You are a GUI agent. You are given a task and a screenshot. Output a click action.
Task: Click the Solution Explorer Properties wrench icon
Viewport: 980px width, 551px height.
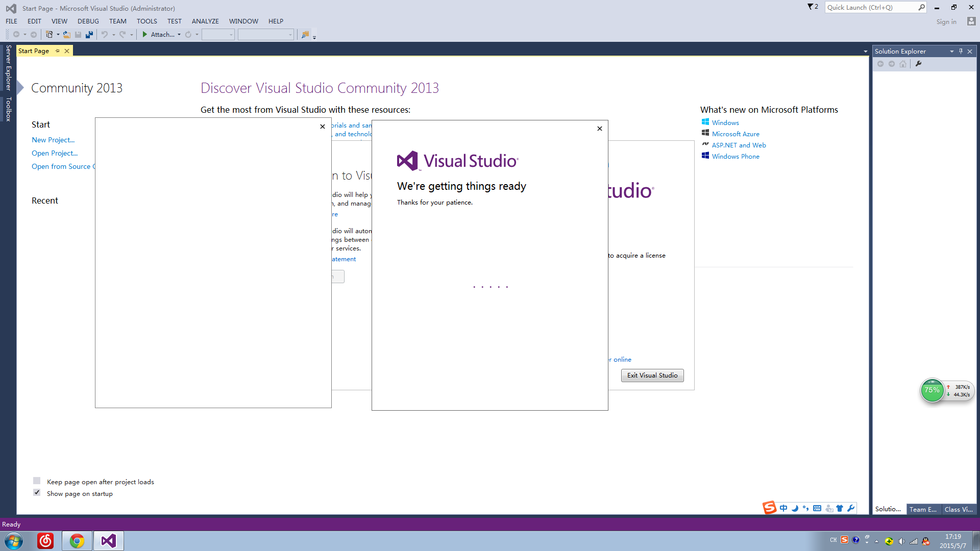(919, 64)
